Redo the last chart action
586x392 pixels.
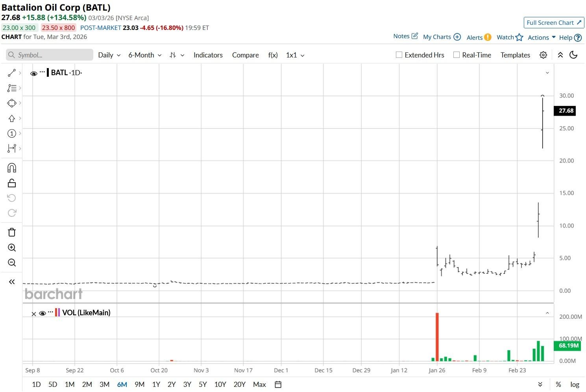click(12, 213)
